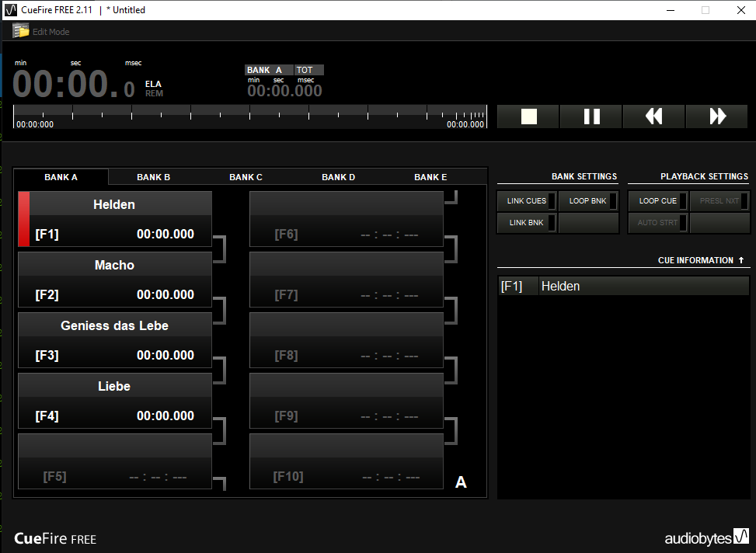Minimize the CueFire window
The image size is (756, 553).
click(x=671, y=10)
